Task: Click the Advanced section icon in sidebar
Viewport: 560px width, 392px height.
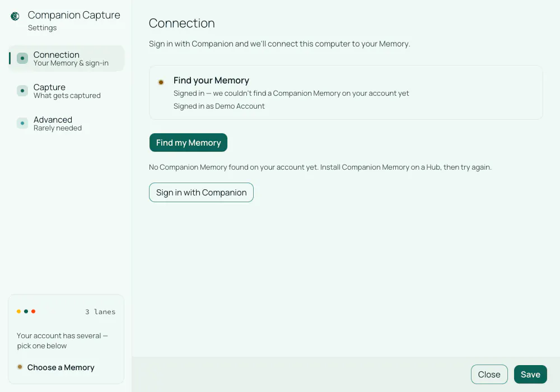Action: 22,123
